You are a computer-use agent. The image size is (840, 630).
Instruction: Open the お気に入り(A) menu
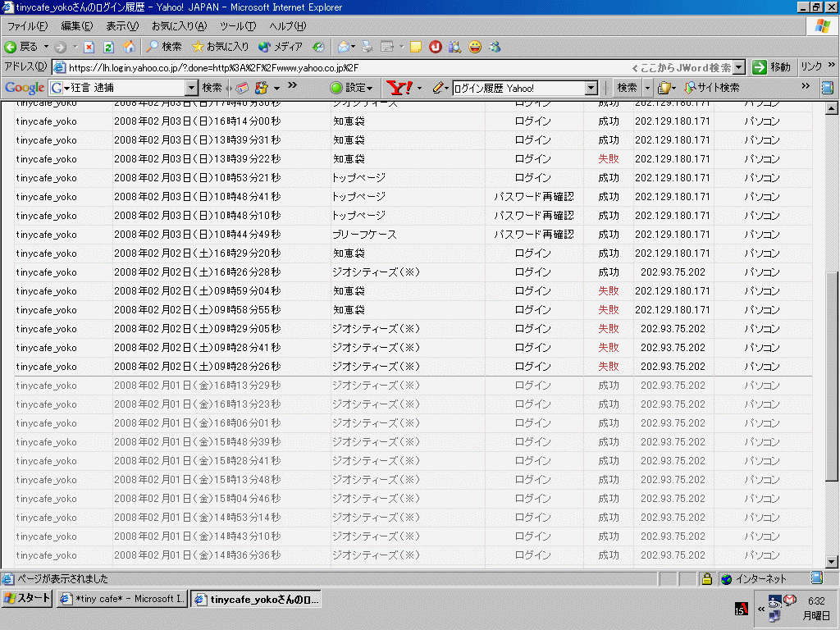179,25
